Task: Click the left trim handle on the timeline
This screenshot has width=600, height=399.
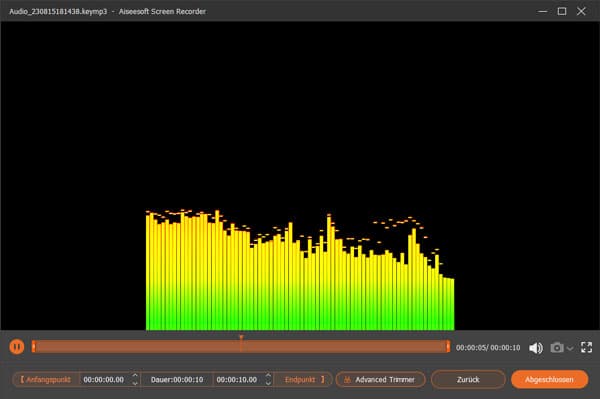Action: (x=34, y=347)
